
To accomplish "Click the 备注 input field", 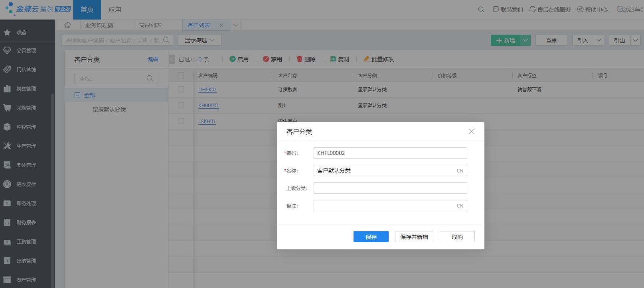I will point(390,206).
